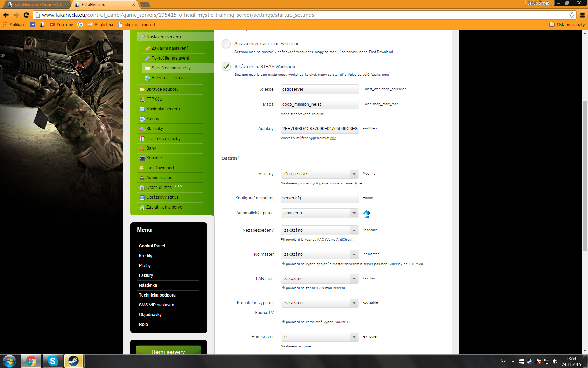Click the Authkey input field
This screenshot has height=368, width=588.
(x=320, y=129)
